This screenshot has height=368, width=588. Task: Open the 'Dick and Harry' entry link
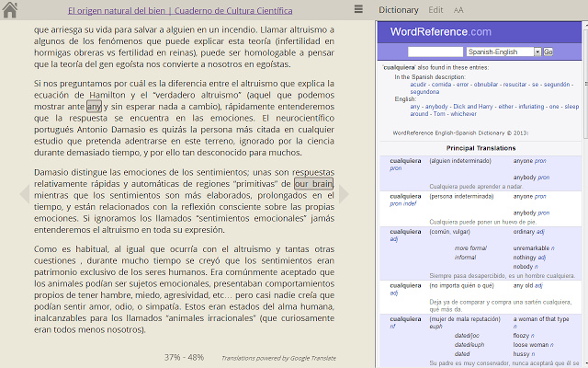click(x=473, y=107)
